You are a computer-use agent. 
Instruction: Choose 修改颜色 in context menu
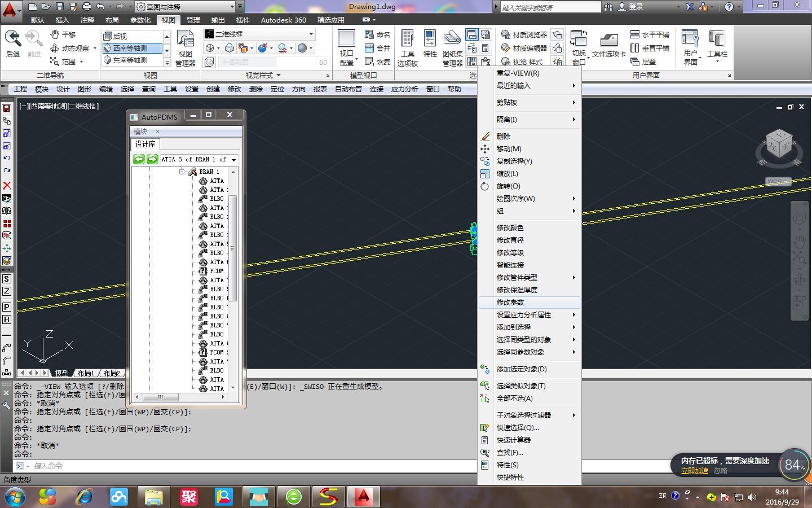529,227
